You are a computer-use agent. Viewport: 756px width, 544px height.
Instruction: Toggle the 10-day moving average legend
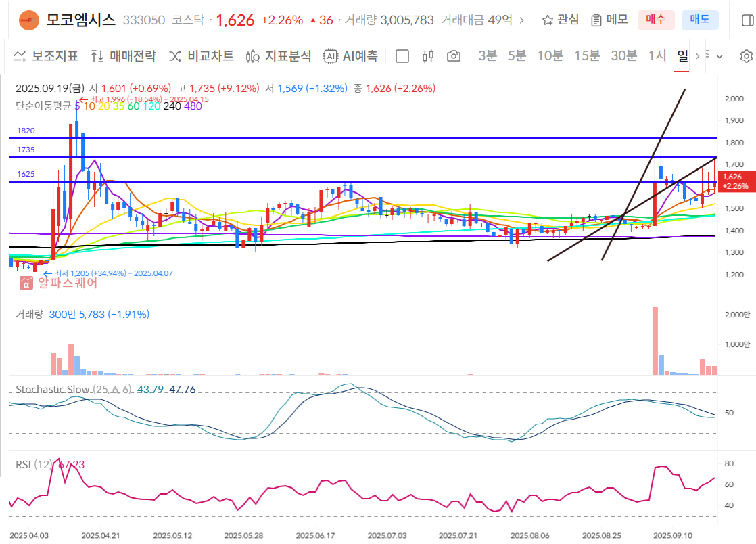coord(89,106)
